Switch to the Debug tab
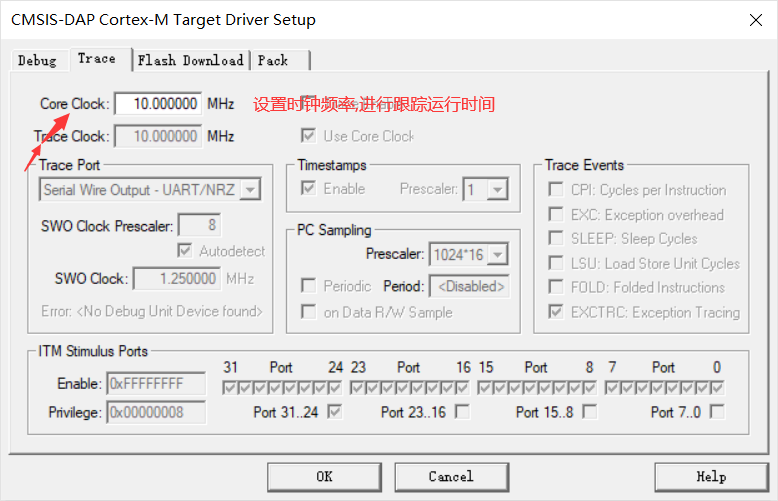This screenshot has height=501, width=778. pyautogui.click(x=37, y=61)
